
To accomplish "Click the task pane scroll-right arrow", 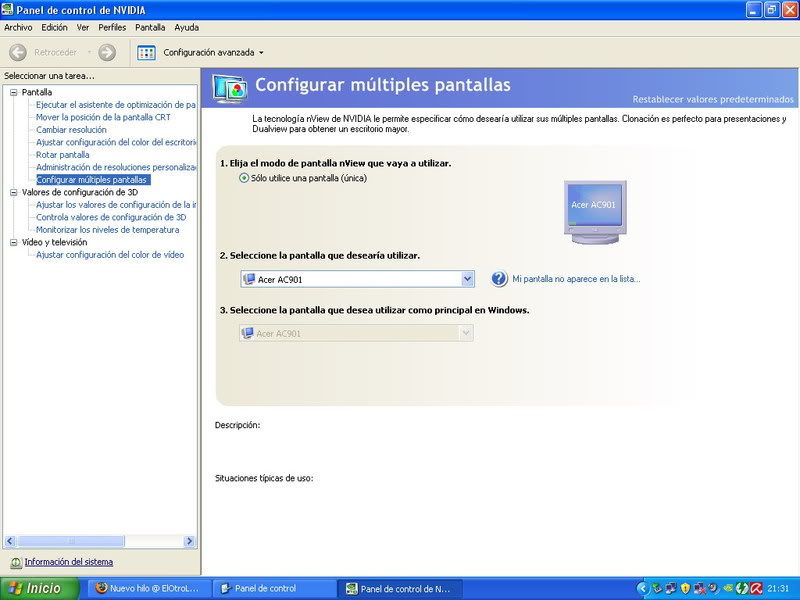I will pyautogui.click(x=189, y=541).
